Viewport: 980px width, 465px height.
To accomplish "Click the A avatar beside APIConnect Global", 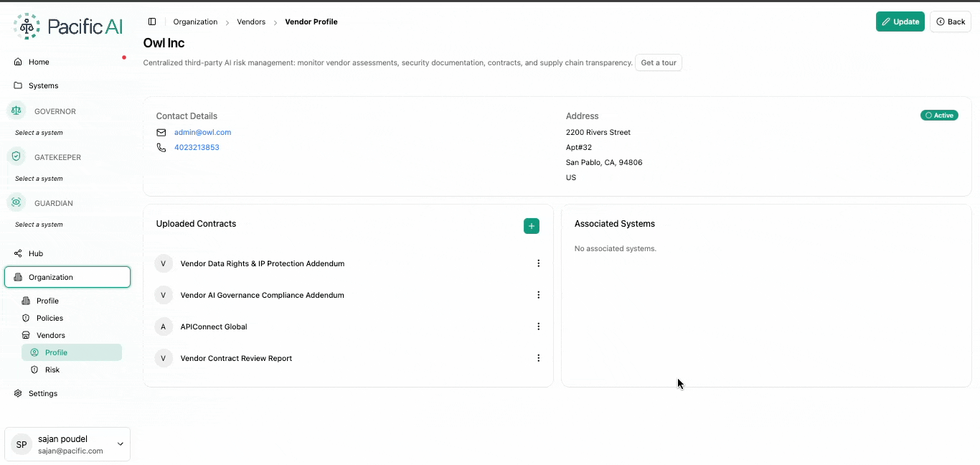I will point(164,327).
